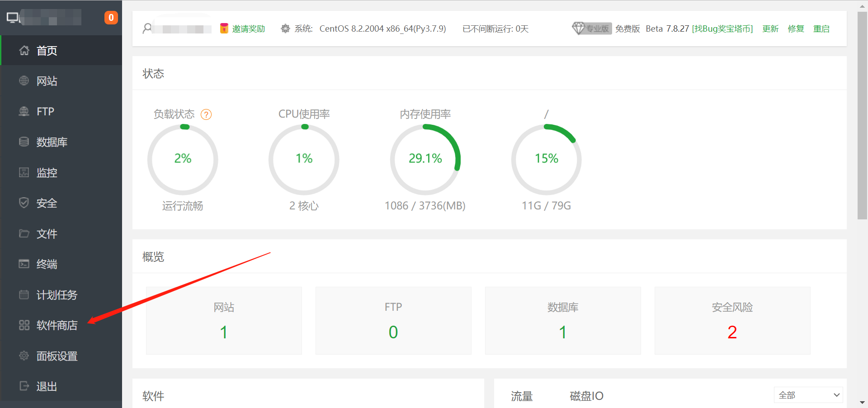This screenshot has height=408, width=868.
Task: Click the monitor chart icon beside 监控
Action: click(x=24, y=172)
